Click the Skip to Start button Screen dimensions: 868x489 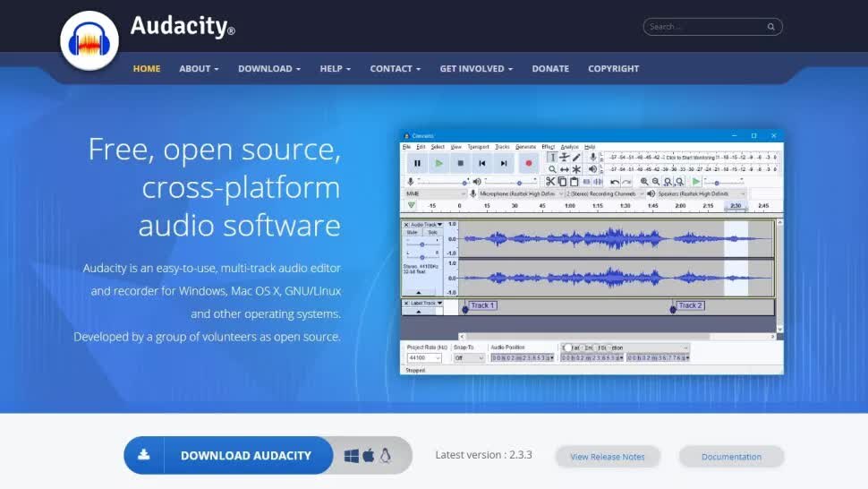(x=482, y=163)
